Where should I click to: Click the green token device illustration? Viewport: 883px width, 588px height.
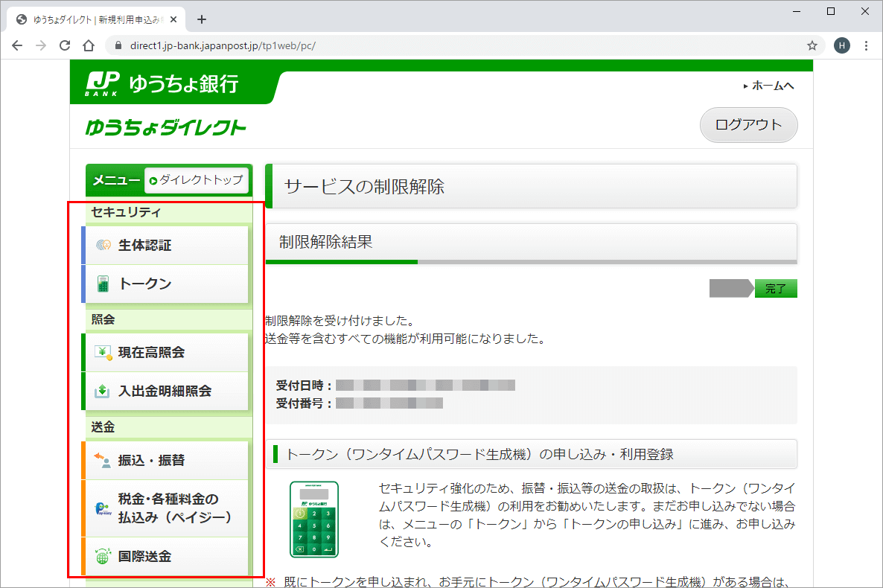[314, 520]
